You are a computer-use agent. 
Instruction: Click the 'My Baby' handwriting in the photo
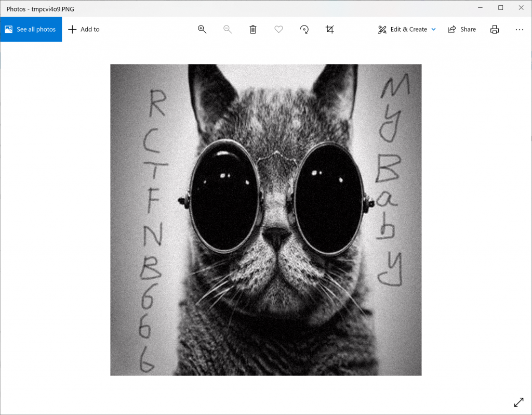click(x=391, y=182)
